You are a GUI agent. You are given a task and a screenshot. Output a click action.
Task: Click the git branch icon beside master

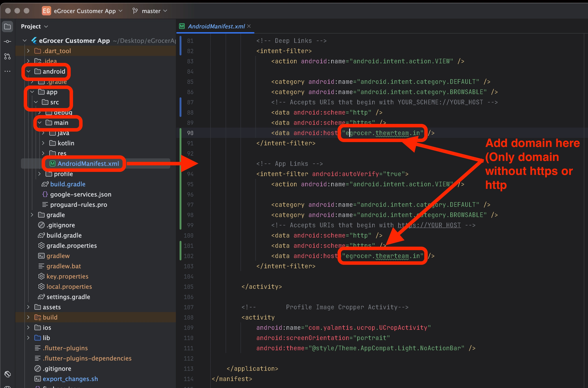pos(135,11)
